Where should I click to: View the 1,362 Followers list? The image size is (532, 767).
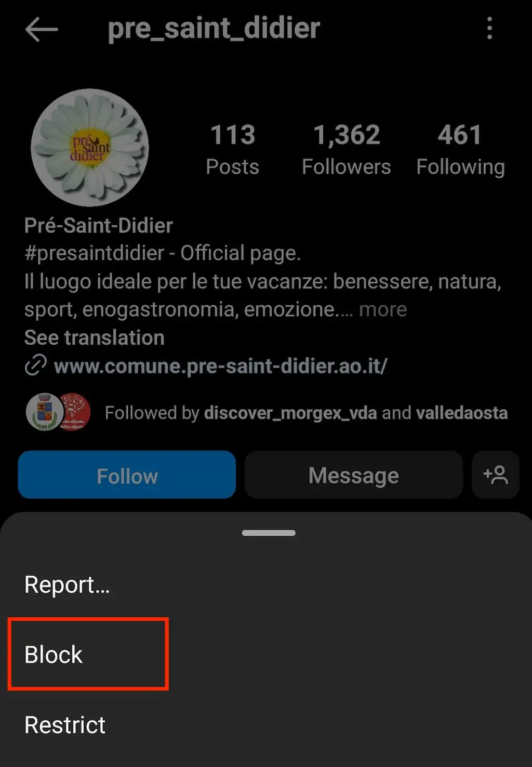click(x=347, y=150)
